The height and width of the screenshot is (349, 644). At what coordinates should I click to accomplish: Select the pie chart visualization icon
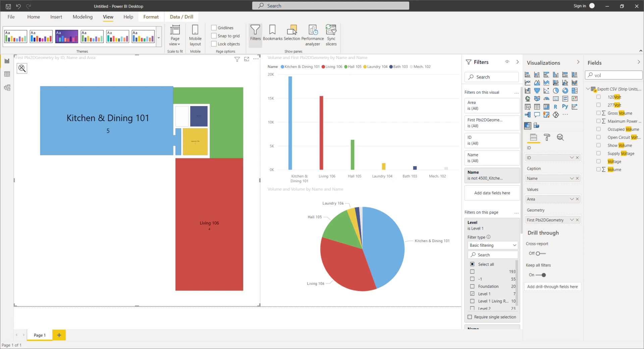pyautogui.click(x=556, y=91)
